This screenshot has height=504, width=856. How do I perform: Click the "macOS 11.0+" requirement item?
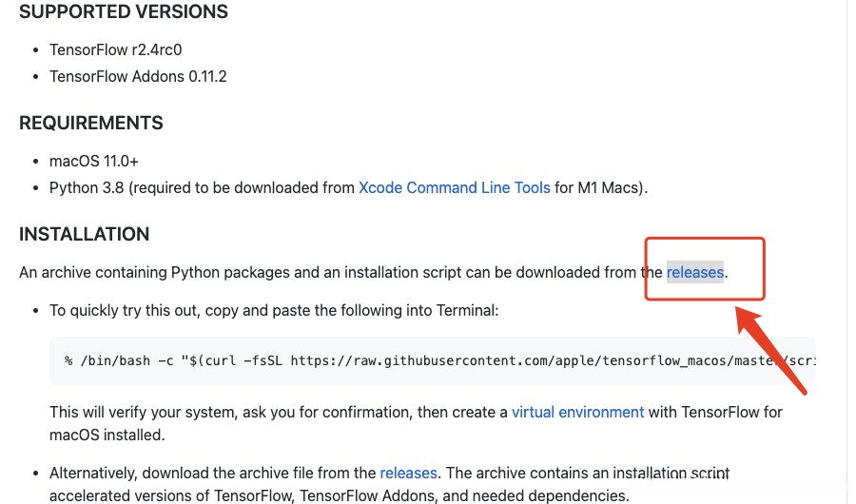pyautogui.click(x=94, y=161)
